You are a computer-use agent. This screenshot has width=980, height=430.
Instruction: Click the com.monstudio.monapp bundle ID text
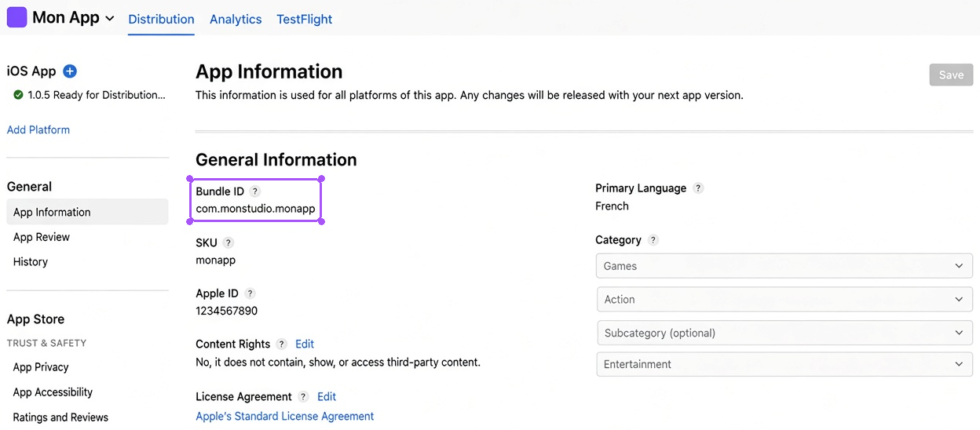pos(255,209)
